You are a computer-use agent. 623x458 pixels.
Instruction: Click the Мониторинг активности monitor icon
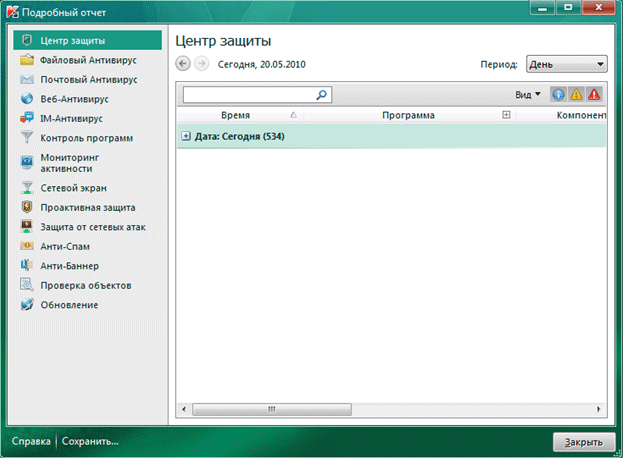27,162
